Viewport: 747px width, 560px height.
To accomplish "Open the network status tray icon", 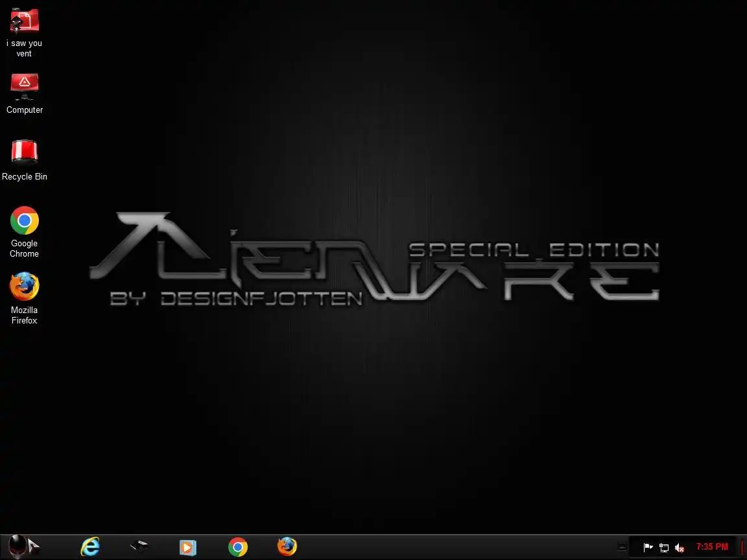I will [x=663, y=548].
